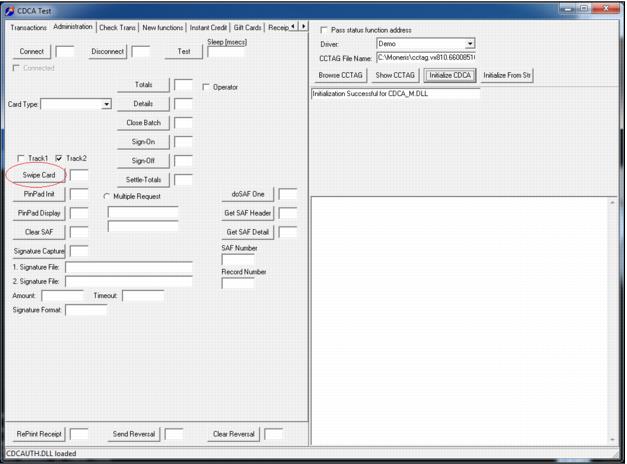Click the Initialize CDCA button
627x464 pixels.
pos(449,76)
